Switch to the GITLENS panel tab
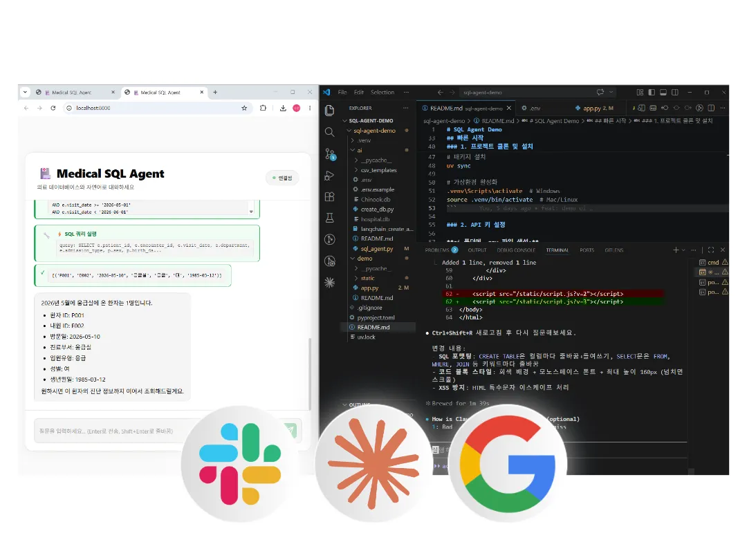 614,250
